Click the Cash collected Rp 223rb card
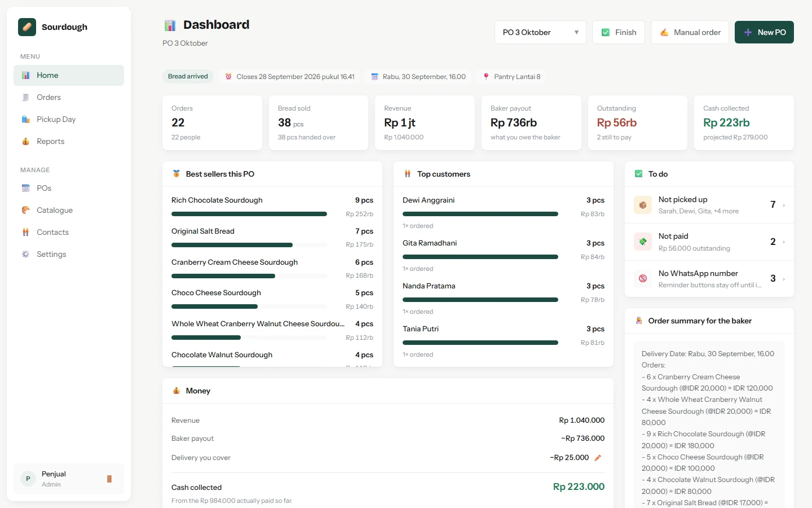This screenshot has width=812, height=508. (x=744, y=122)
